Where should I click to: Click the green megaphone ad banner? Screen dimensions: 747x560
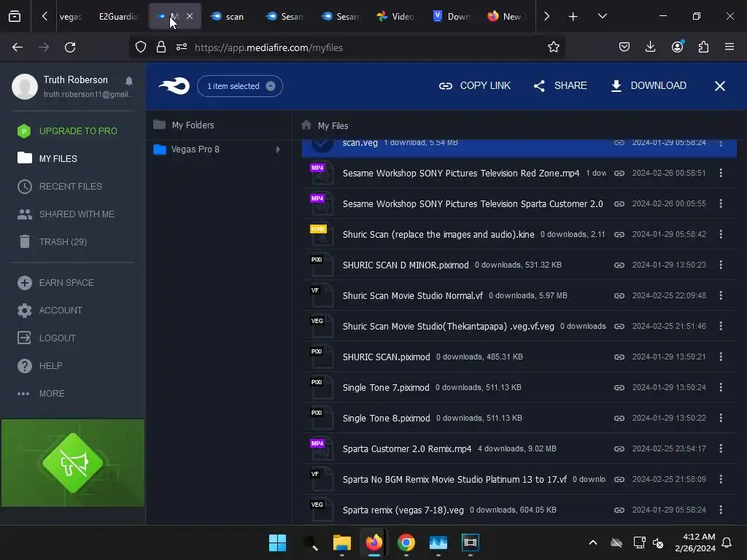point(73,463)
